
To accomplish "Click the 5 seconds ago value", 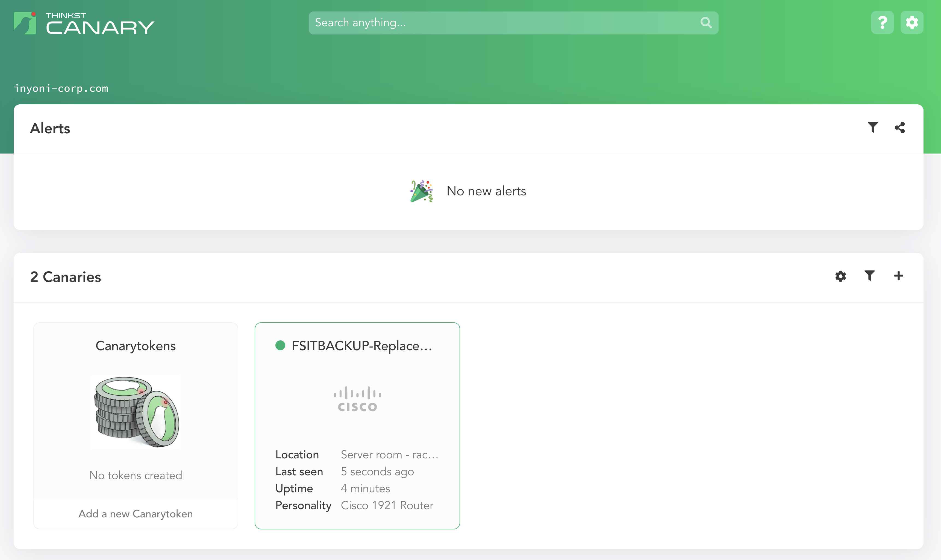I will 377,472.
